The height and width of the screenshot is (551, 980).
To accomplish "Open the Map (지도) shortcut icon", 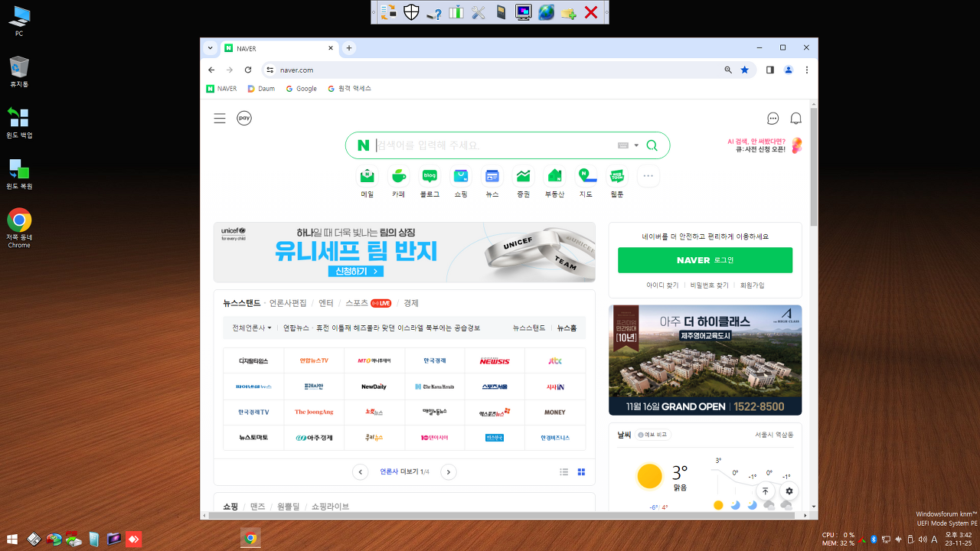I will [586, 176].
